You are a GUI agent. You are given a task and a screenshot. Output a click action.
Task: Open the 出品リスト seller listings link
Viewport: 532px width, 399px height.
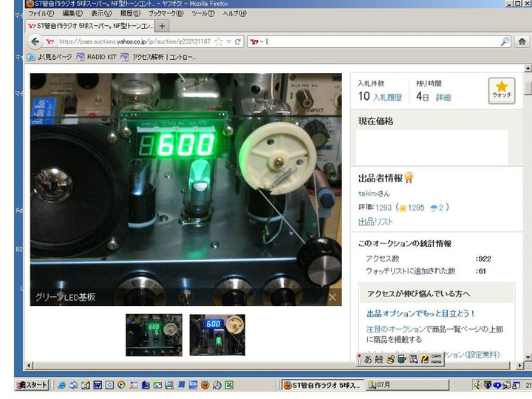pos(375,222)
